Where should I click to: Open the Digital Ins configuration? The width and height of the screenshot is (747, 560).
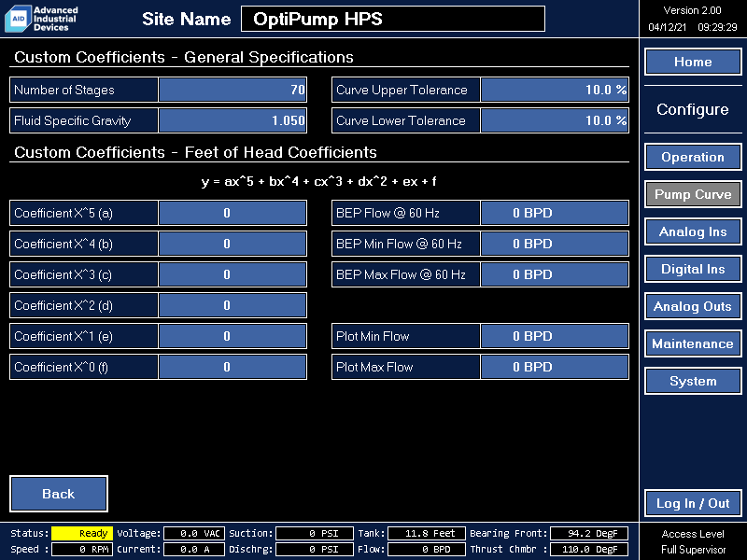pos(693,269)
